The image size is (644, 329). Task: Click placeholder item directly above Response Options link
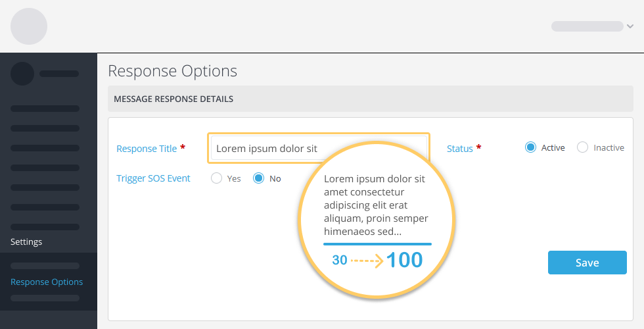tap(45, 266)
